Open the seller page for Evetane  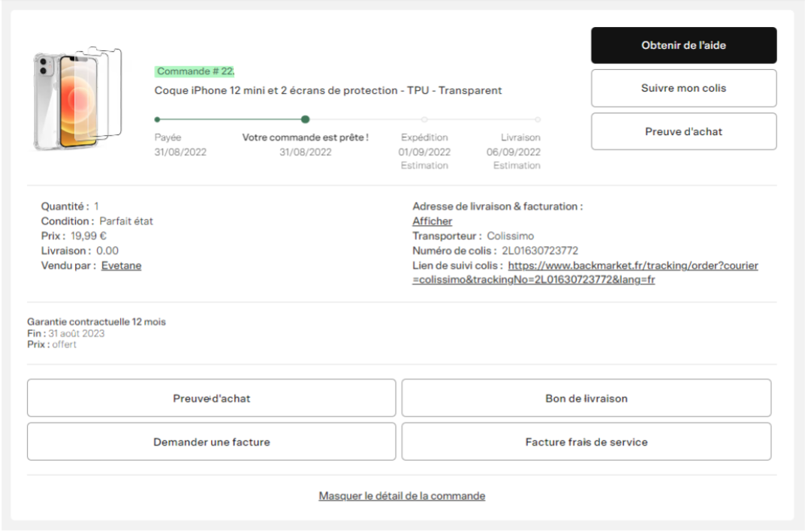pos(120,265)
